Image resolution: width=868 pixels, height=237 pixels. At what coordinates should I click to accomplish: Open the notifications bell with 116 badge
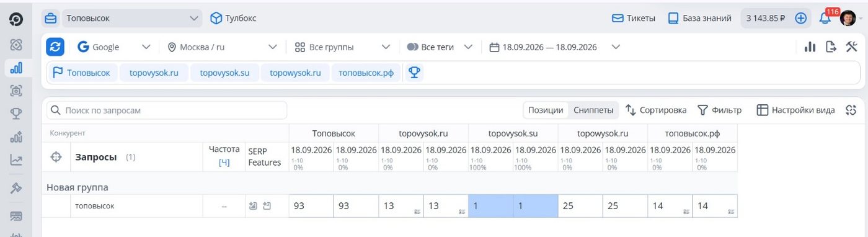tap(825, 18)
